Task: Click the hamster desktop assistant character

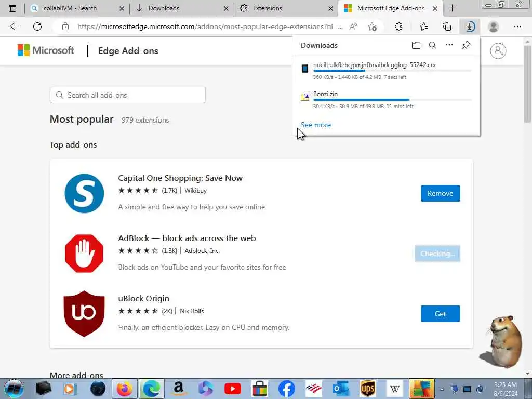Action: tap(502, 341)
